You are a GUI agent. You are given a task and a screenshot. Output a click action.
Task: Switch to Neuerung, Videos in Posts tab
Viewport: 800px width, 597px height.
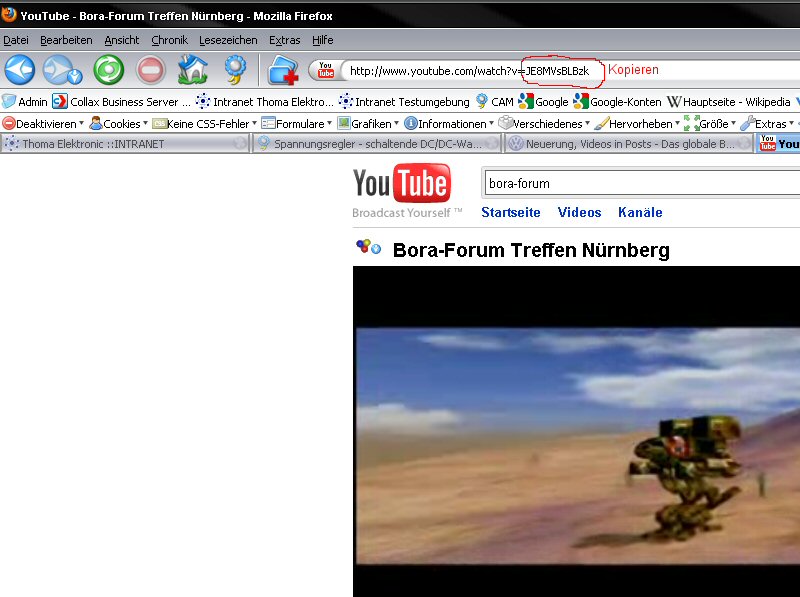click(629, 144)
